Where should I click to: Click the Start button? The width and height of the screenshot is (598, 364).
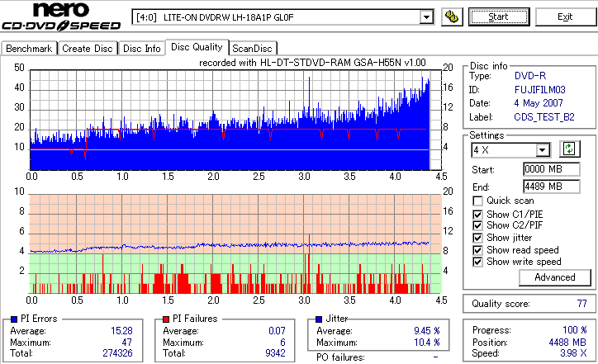pyautogui.click(x=499, y=17)
